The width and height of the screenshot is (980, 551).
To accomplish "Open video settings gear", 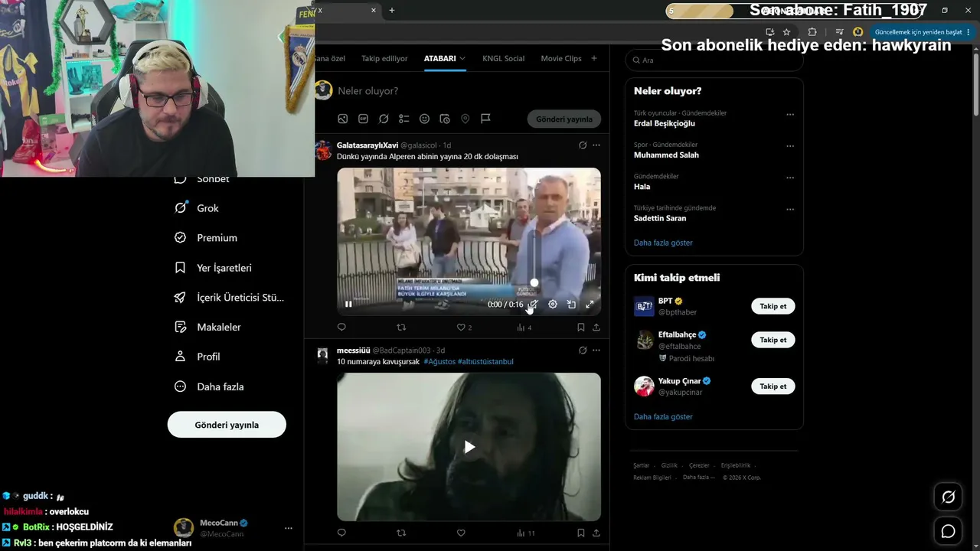I will point(553,304).
